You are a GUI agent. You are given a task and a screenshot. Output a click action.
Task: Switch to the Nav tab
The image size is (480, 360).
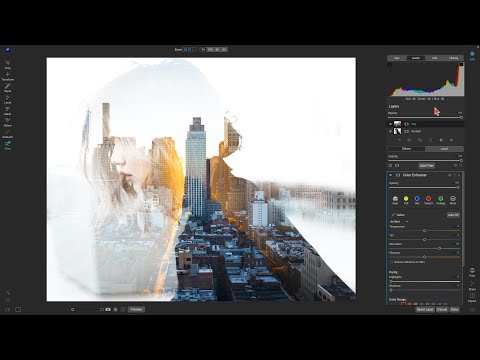(397, 58)
